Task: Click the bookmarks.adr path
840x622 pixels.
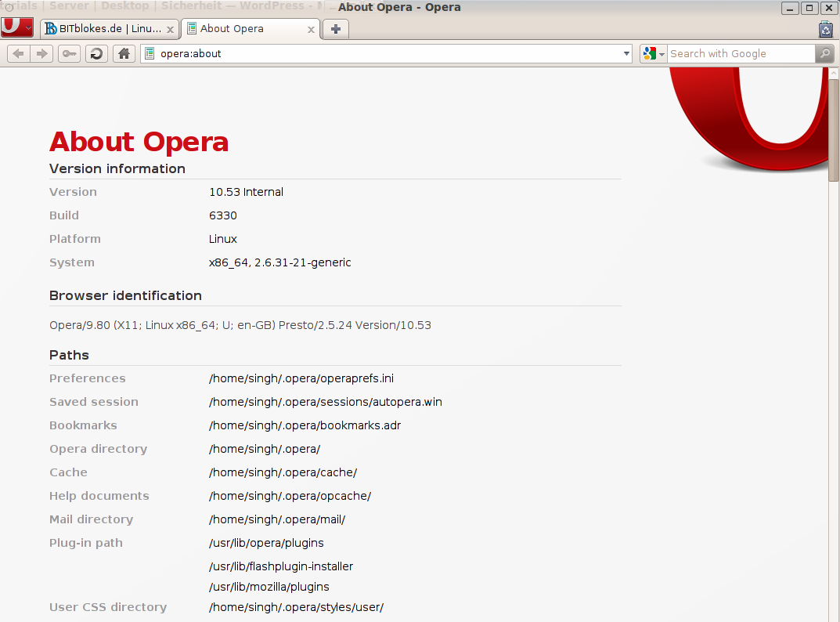Action: 305,425
